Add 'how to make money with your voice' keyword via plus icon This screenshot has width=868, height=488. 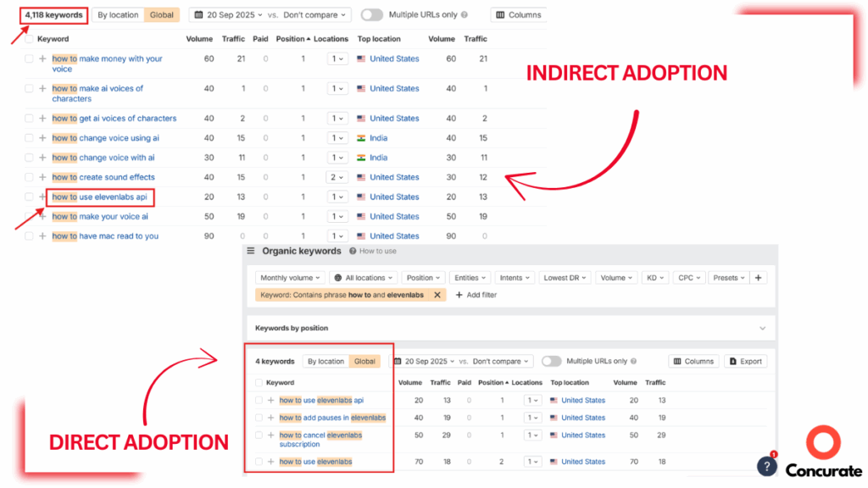tap(42, 58)
